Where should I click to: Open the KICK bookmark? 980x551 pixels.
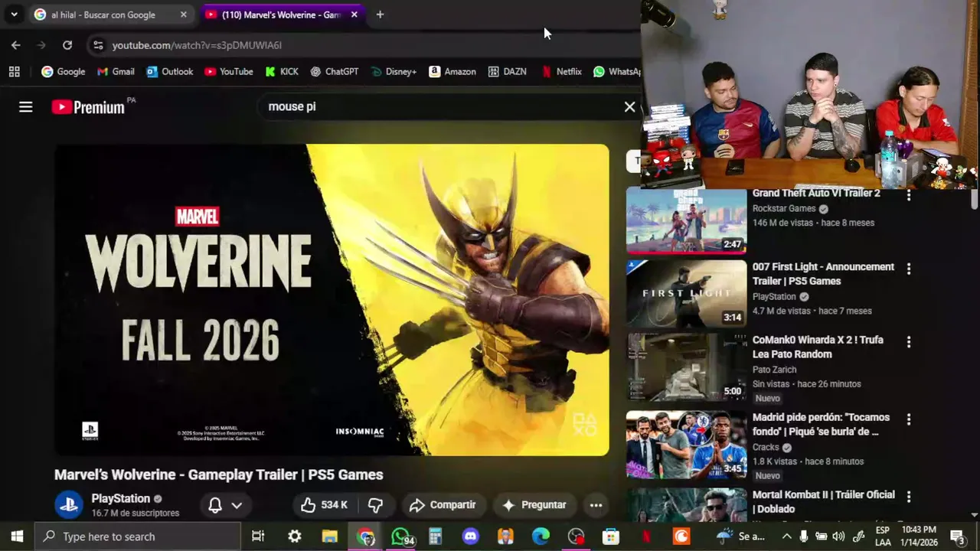281,72
